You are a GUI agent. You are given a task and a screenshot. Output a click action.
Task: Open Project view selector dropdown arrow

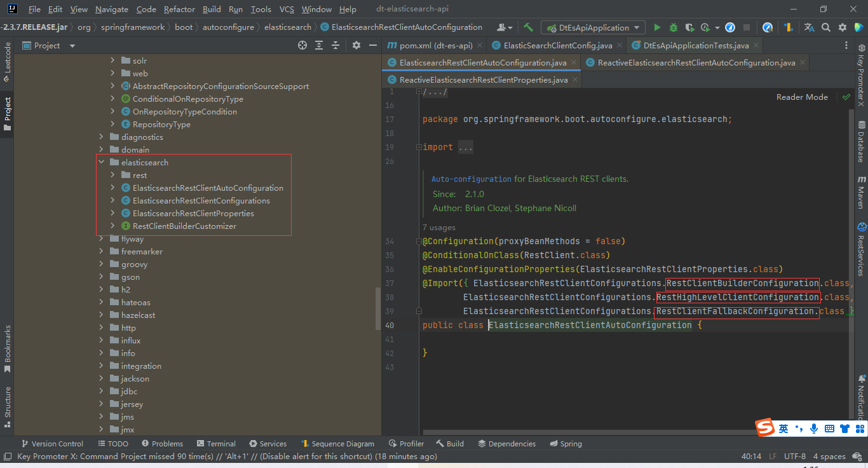pyautogui.click(x=72, y=46)
